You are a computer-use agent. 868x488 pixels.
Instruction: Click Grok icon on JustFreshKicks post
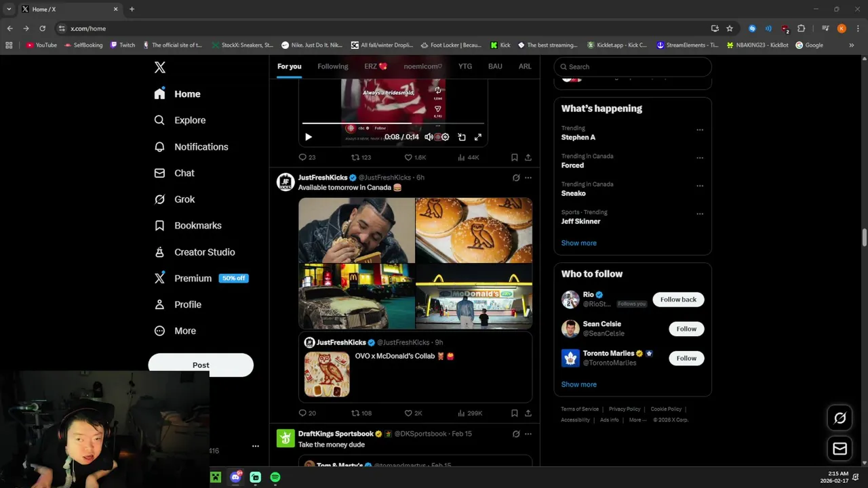click(516, 178)
